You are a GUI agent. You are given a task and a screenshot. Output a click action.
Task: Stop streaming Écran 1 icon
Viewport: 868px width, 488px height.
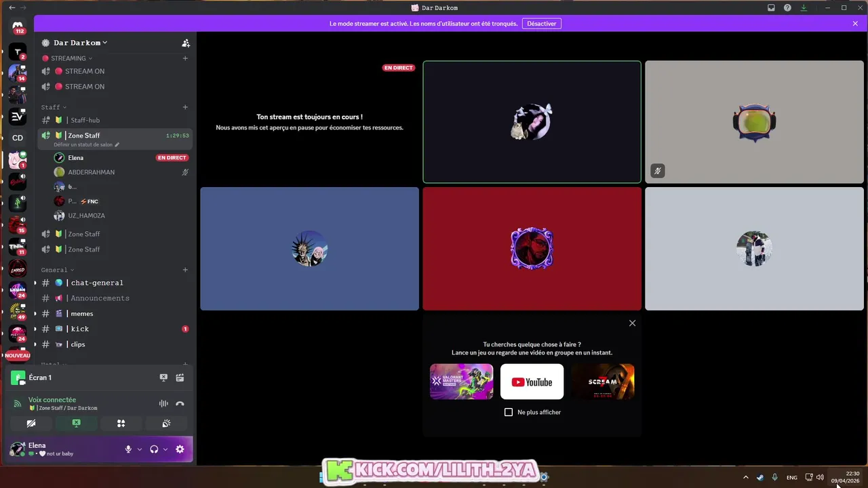163,378
